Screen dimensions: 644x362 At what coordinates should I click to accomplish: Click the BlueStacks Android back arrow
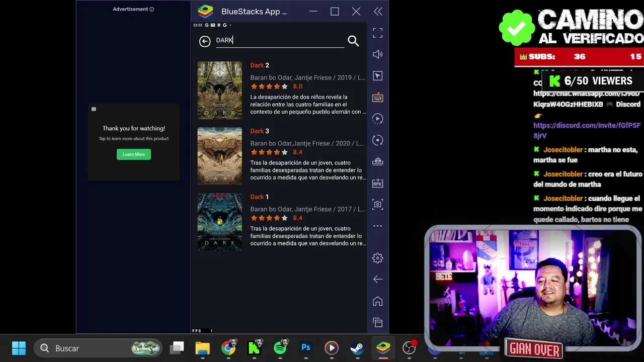(x=378, y=279)
